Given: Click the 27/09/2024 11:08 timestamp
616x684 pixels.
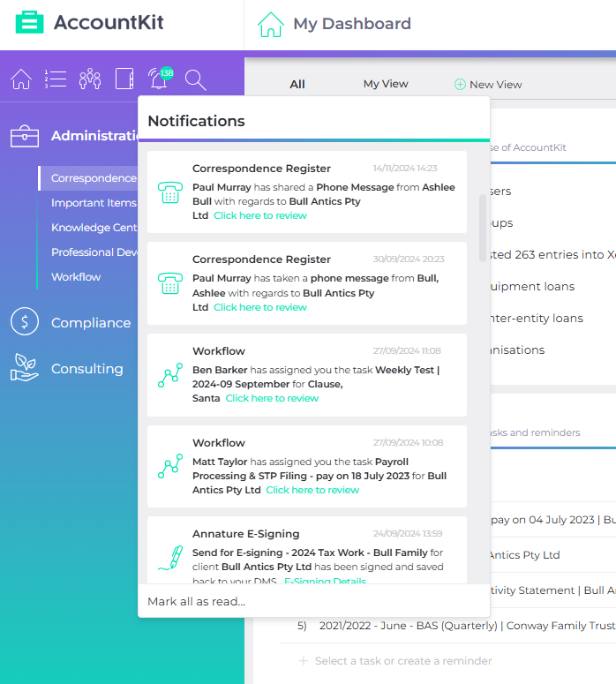Looking at the screenshot, I should click(x=407, y=350).
